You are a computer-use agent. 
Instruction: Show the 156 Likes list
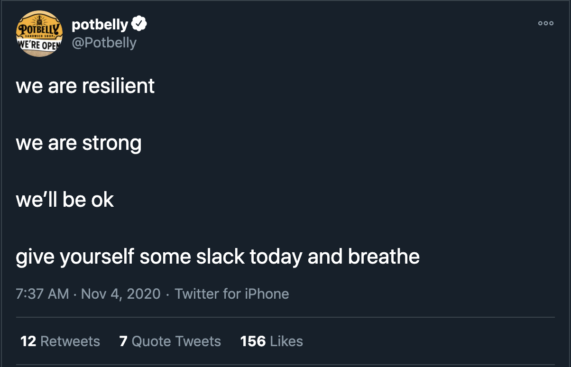pos(272,341)
